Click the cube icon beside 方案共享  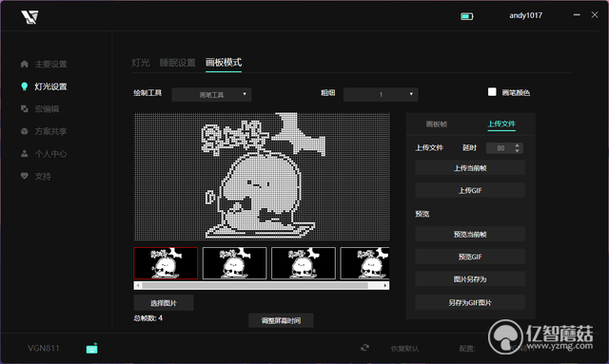tap(25, 131)
